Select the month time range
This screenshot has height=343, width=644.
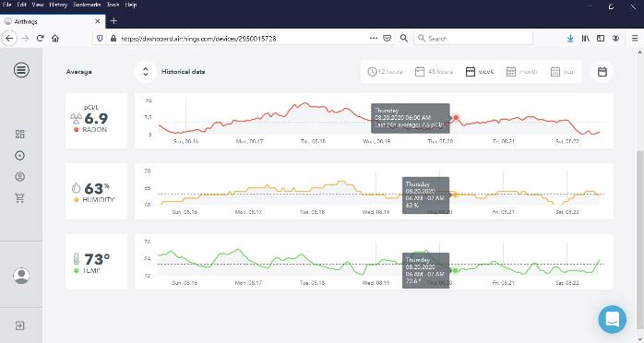pyautogui.click(x=521, y=72)
